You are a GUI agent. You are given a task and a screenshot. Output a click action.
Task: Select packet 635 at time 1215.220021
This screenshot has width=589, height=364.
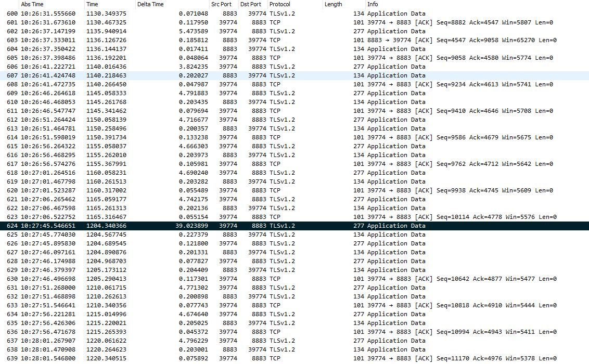click(x=294, y=323)
